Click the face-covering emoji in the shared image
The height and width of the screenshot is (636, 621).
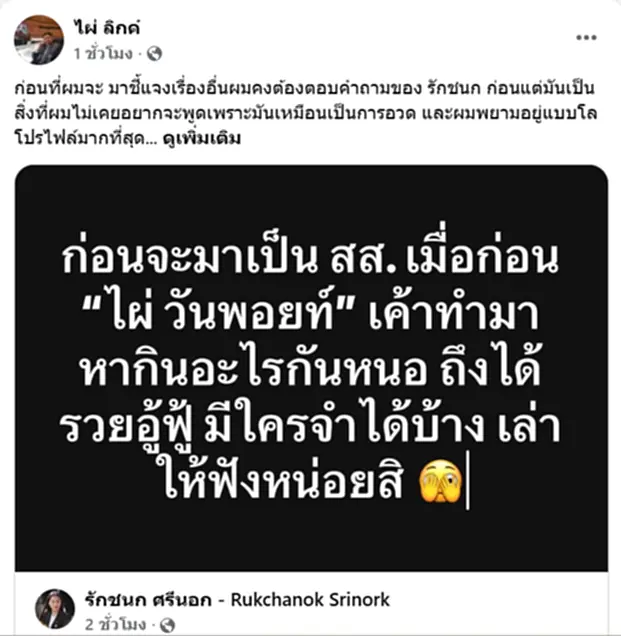click(x=440, y=482)
